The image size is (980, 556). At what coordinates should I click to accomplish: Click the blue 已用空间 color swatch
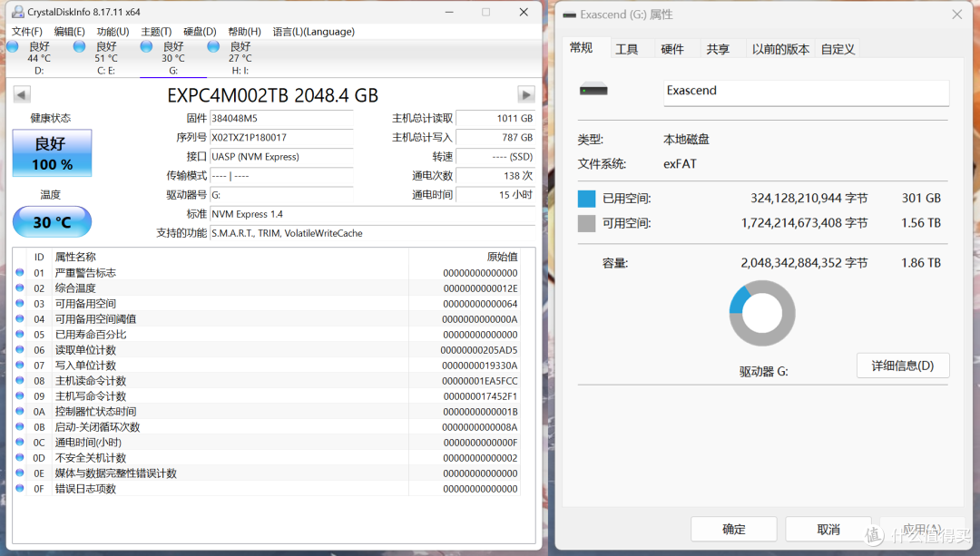point(587,199)
